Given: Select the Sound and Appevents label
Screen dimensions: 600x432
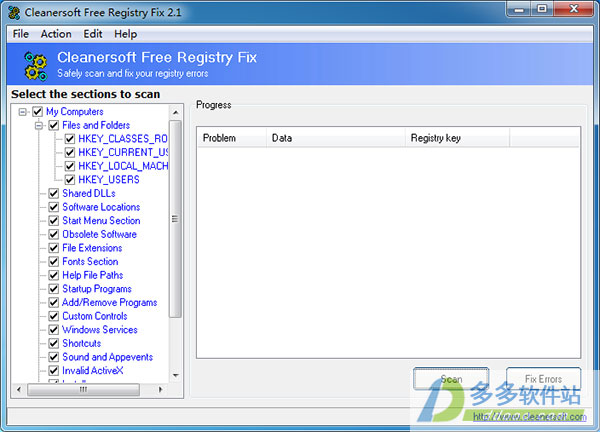Looking at the screenshot, I should [x=108, y=357].
